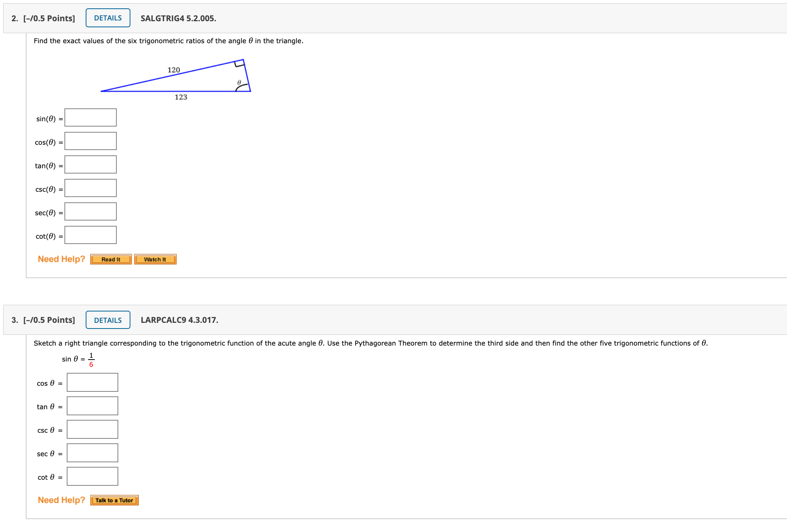Click the DETAILS button for question 3

pyautogui.click(x=108, y=320)
